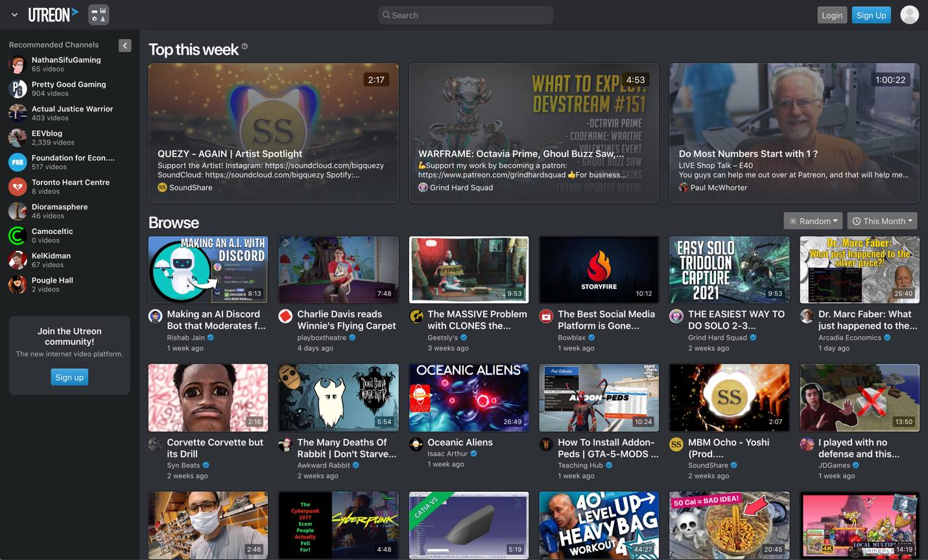Open EEVblog channel avatar
Image resolution: width=928 pixels, height=560 pixels.
[18, 137]
